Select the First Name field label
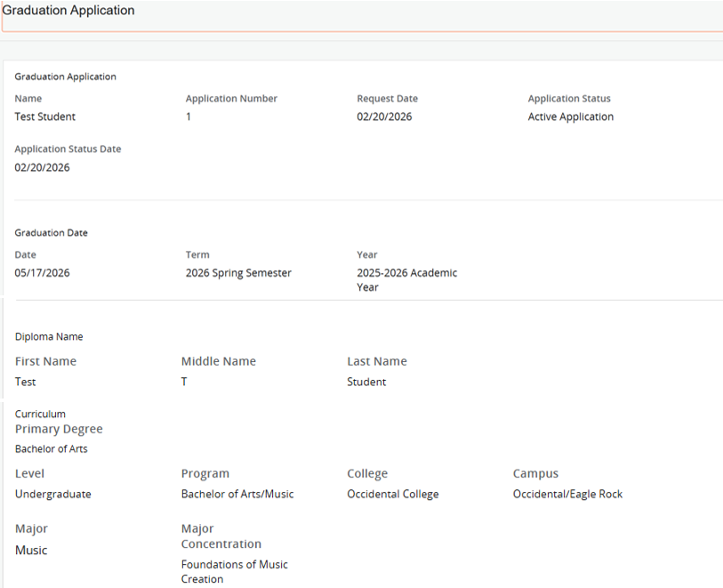The image size is (723, 588). click(x=45, y=361)
